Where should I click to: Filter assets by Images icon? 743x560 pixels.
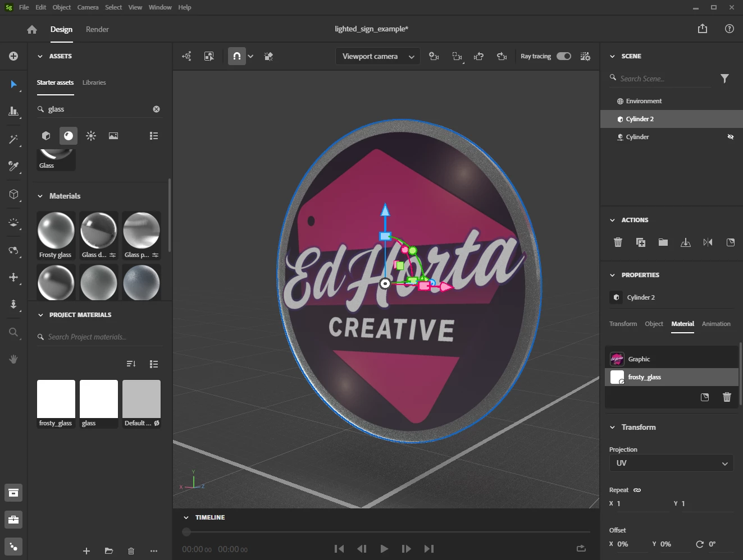(x=113, y=136)
